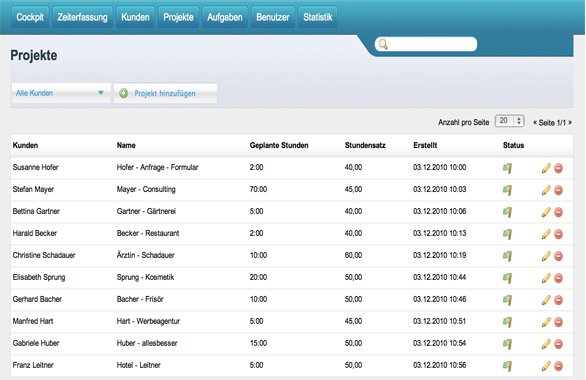Viewport: 586px width, 380px height.
Task: Select the Projekte tab
Action: [x=178, y=17]
